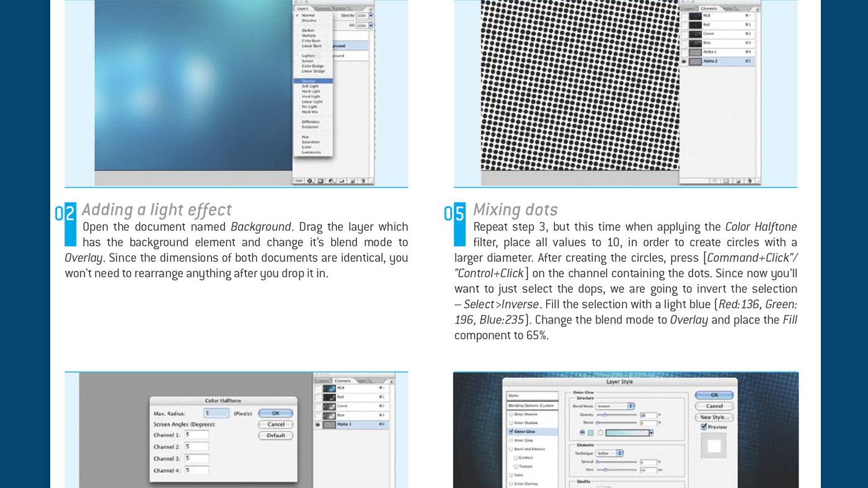This screenshot has height=488, width=868.
Task: Click Channel 4 angle input field
Action: (x=197, y=470)
